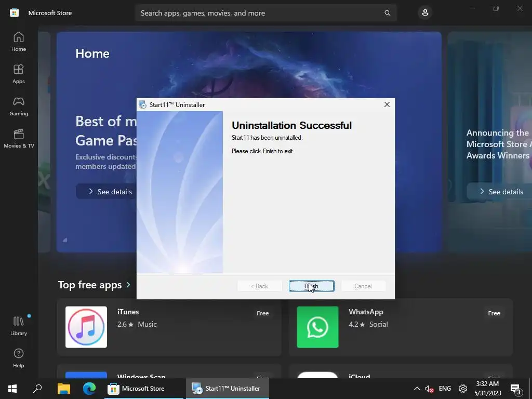
Task: Click the Free label on iTunes card
Action: (262, 313)
